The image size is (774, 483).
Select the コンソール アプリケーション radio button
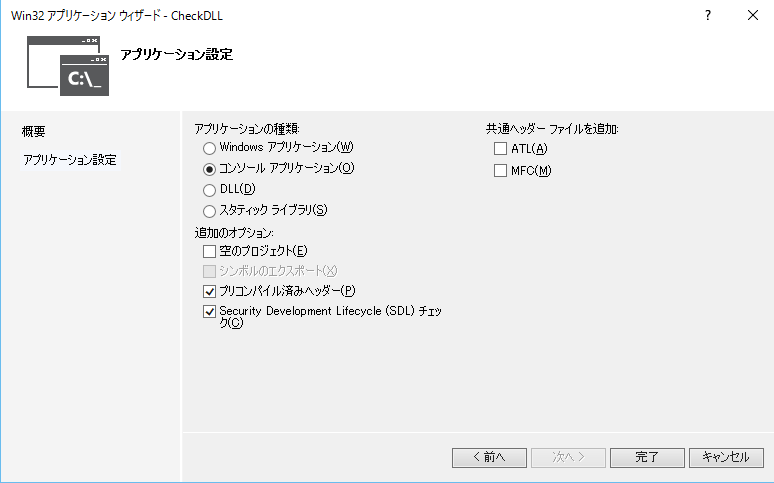click(209, 169)
